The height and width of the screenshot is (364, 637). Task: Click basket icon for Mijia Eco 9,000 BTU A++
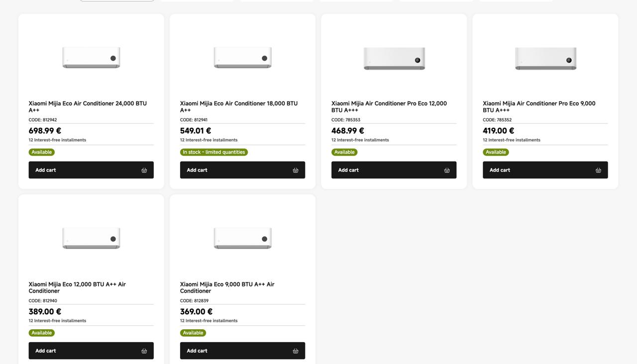click(x=295, y=351)
